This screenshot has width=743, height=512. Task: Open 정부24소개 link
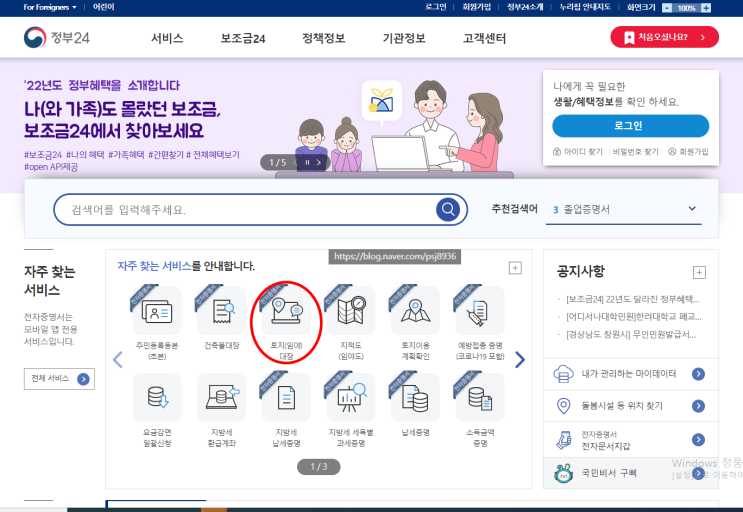click(x=525, y=7)
